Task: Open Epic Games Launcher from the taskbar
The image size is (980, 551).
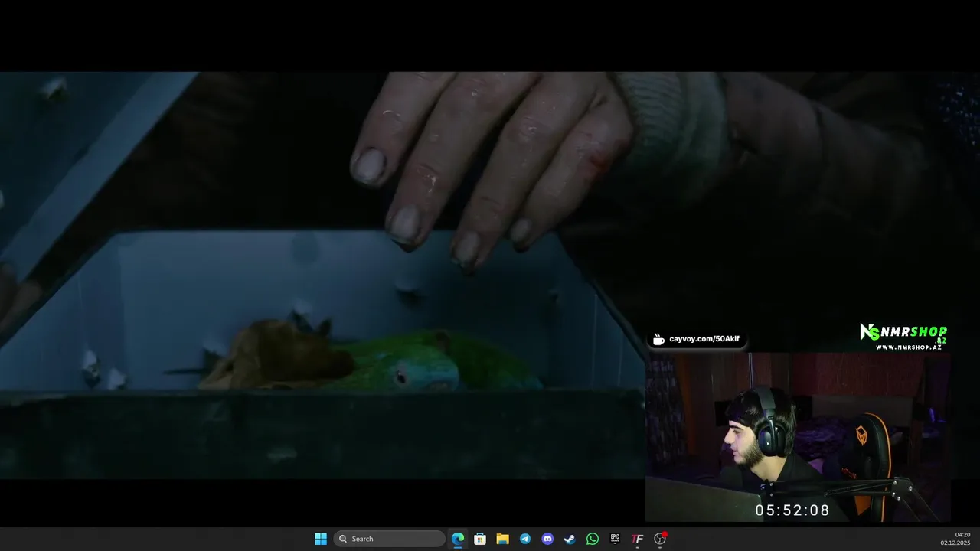Action: (x=615, y=539)
